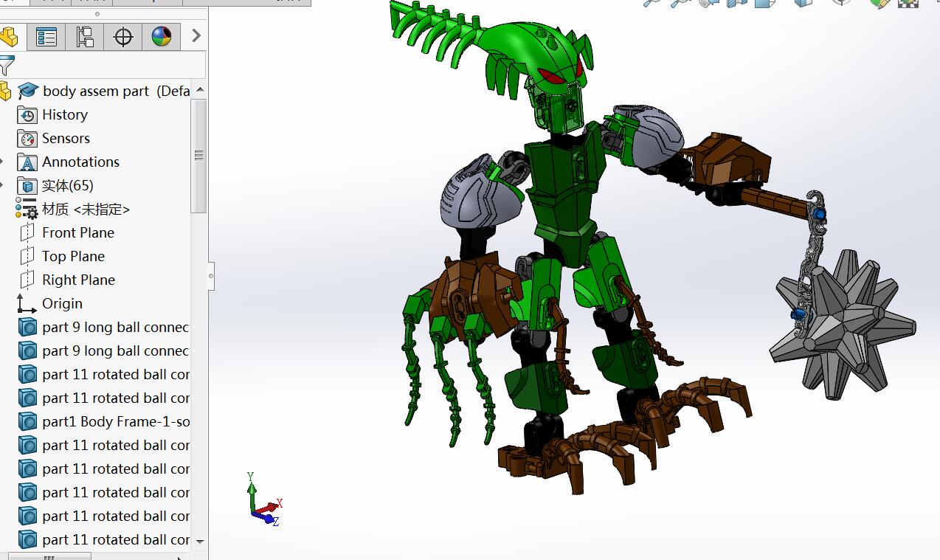This screenshot has height=560, width=940.
Task: Click the feature tree vertical scrollbar thumb
Action: click(199, 156)
